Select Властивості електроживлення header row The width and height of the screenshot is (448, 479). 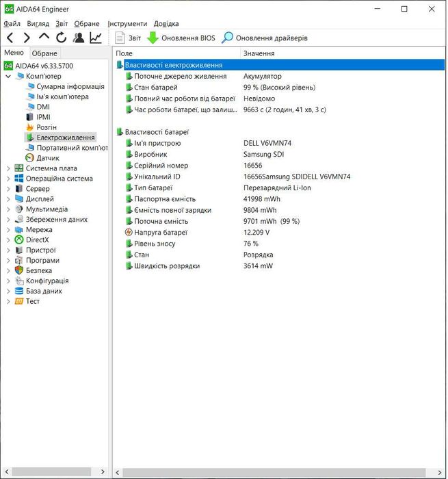point(280,65)
